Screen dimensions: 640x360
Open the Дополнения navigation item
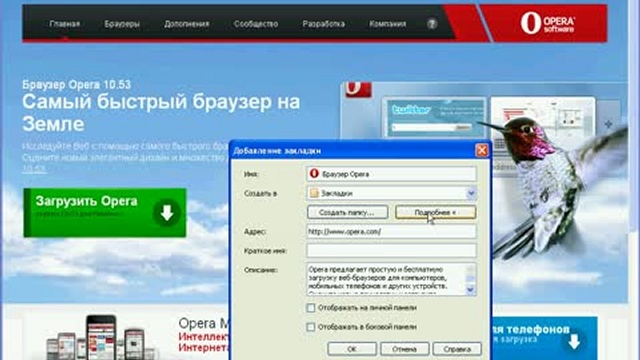click(187, 24)
